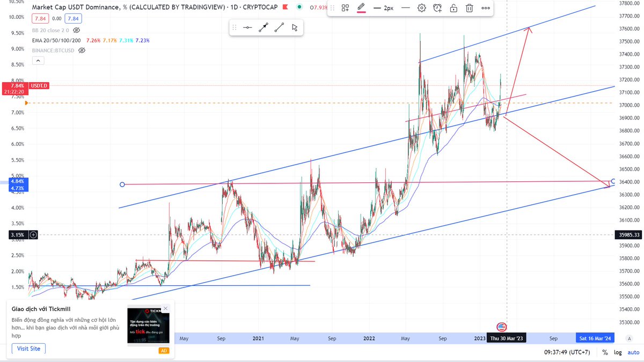Grab the favorites toolbar drag handle
Screen dimensions: 644x362
pos(235,28)
